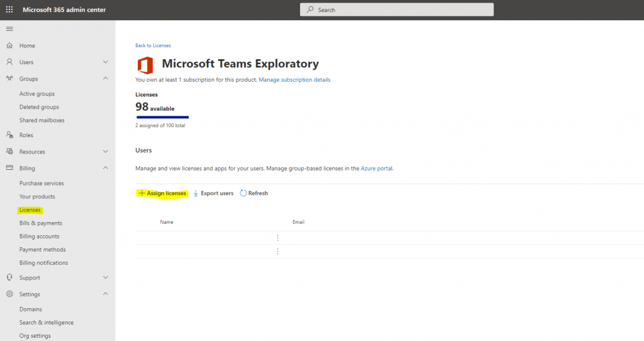
Task: Open Bills & payments page
Action: (41, 223)
